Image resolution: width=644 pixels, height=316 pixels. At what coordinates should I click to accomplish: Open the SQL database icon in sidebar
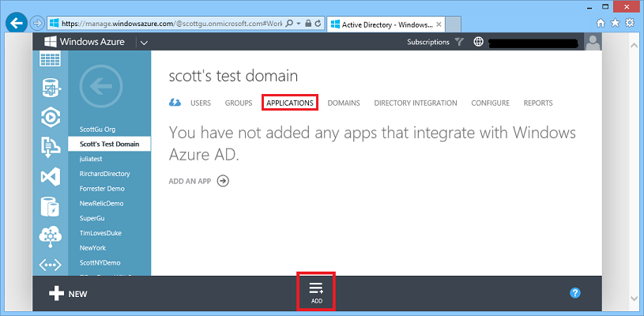(x=51, y=88)
